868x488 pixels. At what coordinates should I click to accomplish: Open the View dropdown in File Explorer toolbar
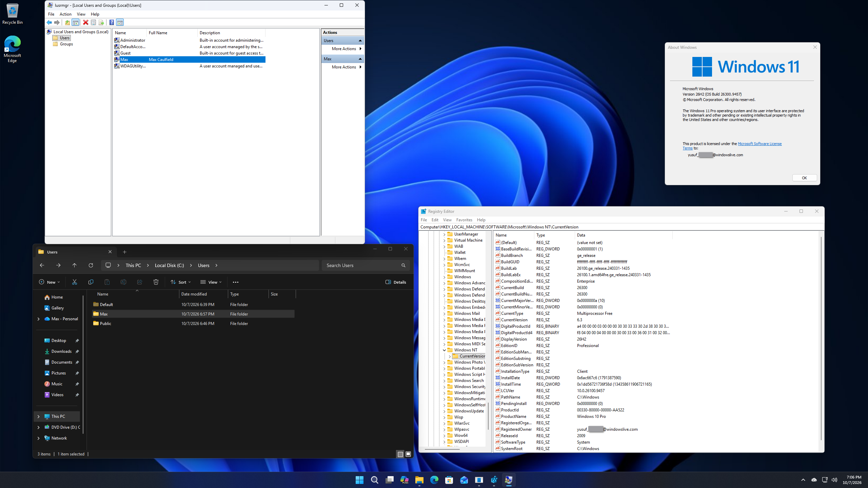(211, 282)
